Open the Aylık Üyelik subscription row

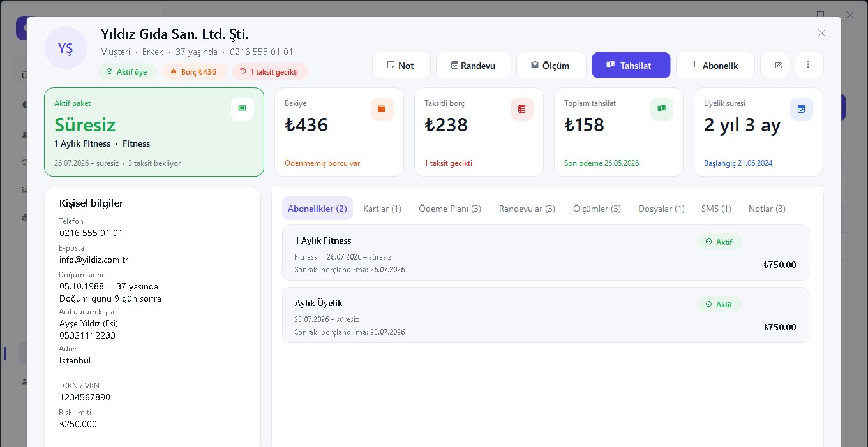pyautogui.click(x=546, y=315)
